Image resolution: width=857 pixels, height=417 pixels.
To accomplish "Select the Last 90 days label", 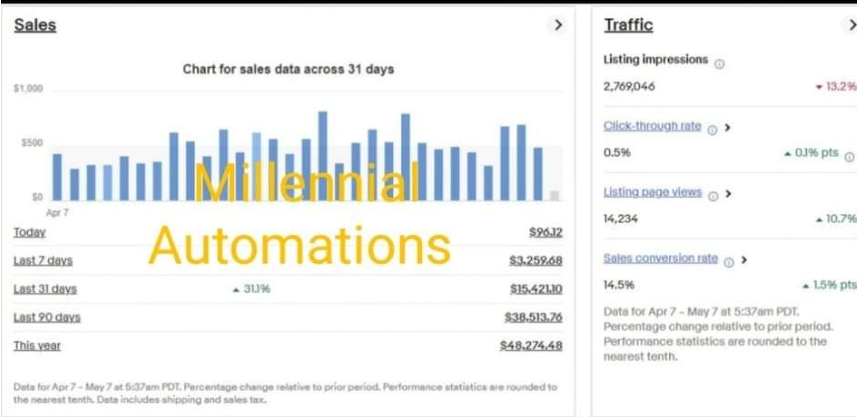I will (46, 318).
